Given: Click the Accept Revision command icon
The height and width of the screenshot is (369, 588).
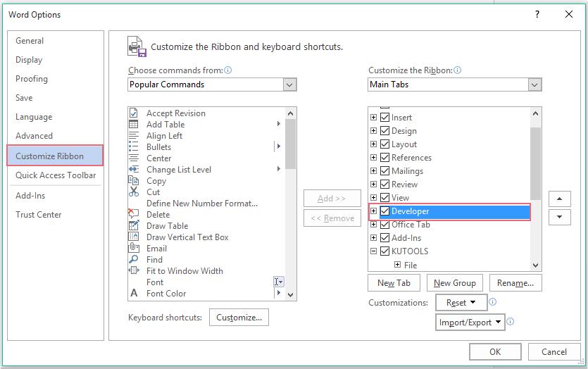Looking at the screenshot, I should click(134, 113).
